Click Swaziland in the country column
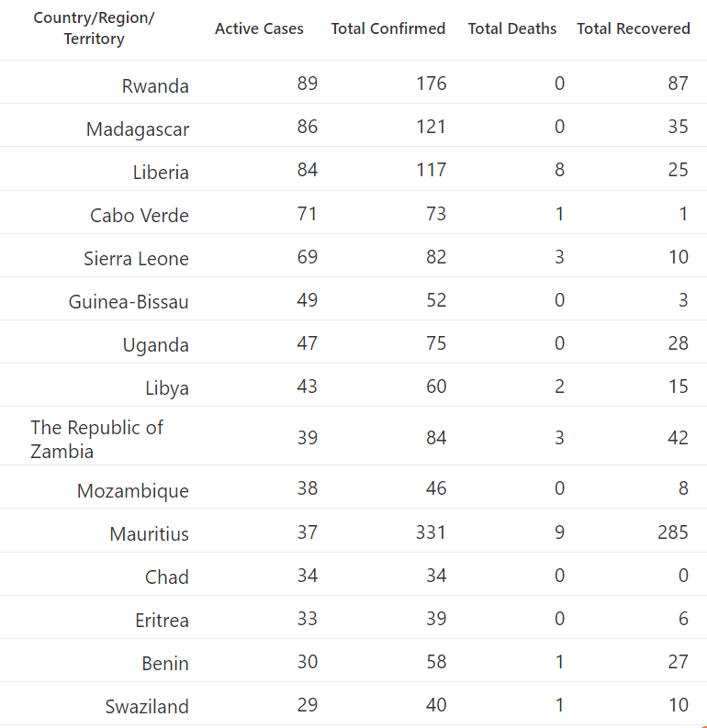This screenshot has width=707, height=728. [x=147, y=707]
